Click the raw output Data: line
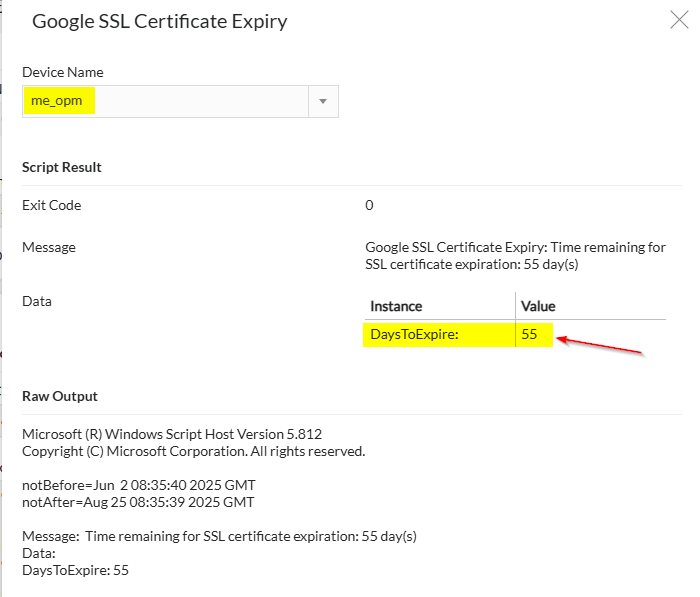Viewport: 700px width, 597px height. pos(39,554)
